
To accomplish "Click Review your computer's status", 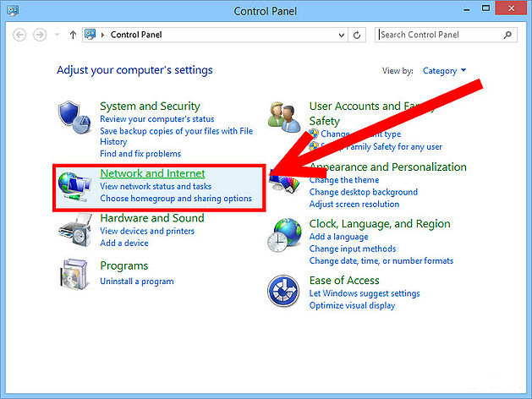I will (x=157, y=119).
